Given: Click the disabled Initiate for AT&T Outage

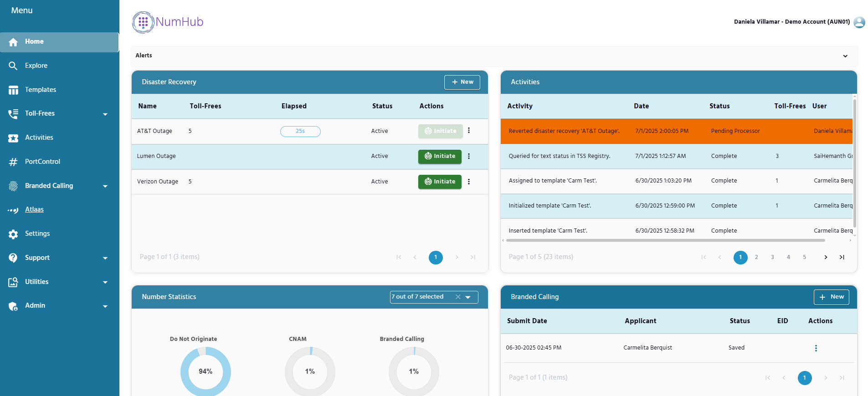Looking at the screenshot, I should pos(440,131).
